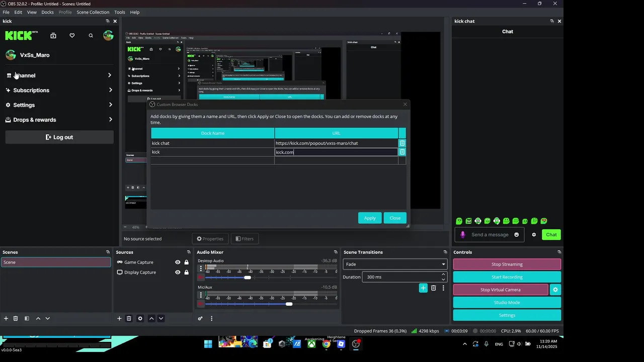
Task: Click Start Recording in Controls
Action: click(507, 277)
